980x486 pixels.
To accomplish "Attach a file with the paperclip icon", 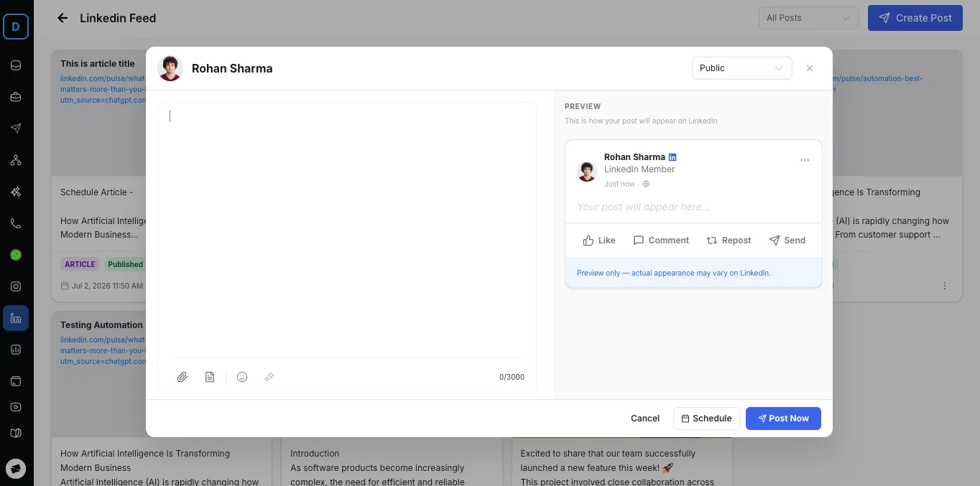I will coord(182,377).
